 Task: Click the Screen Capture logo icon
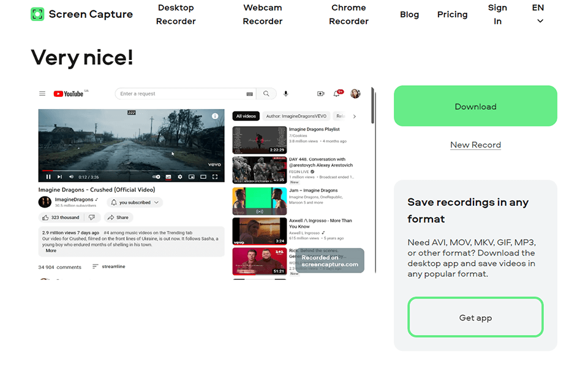pos(37,14)
